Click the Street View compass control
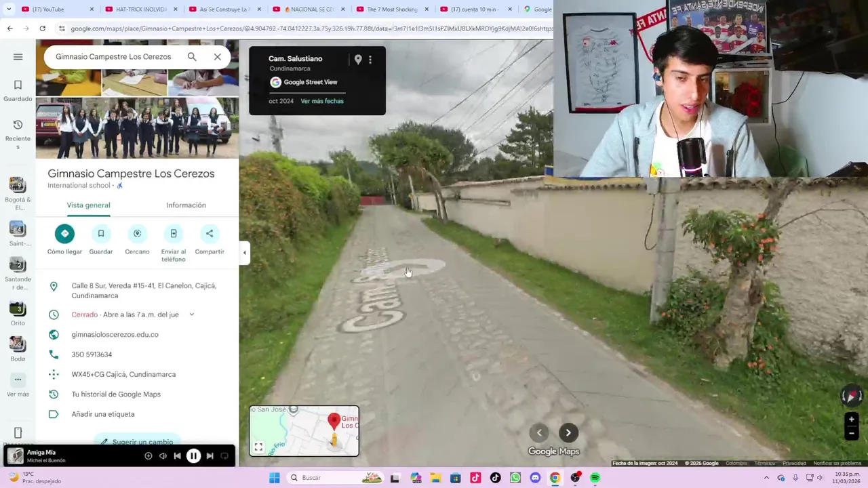Viewport: 868px width, 488px height. [852, 396]
